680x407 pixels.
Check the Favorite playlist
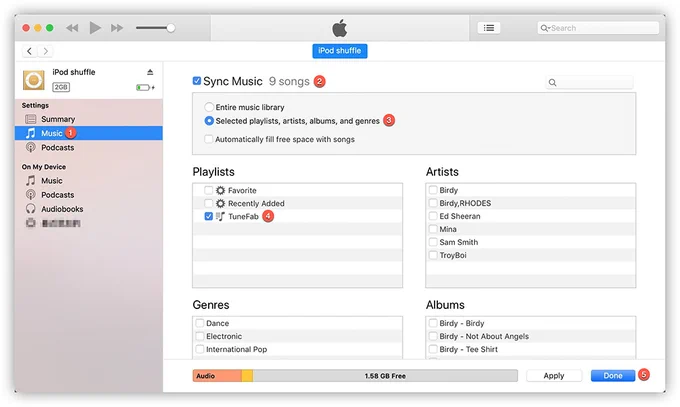click(209, 190)
